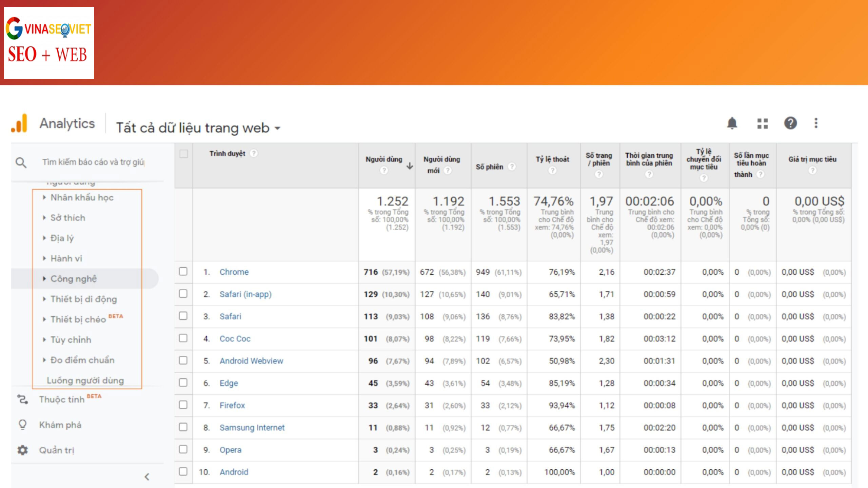The width and height of the screenshot is (868, 488).
Task: Open Thuộc tính in the sidebar
Action: pyautogui.click(x=61, y=399)
